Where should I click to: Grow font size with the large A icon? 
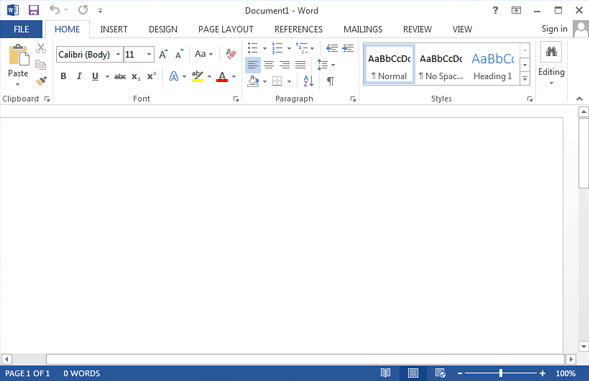pyautogui.click(x=163, y=54)
